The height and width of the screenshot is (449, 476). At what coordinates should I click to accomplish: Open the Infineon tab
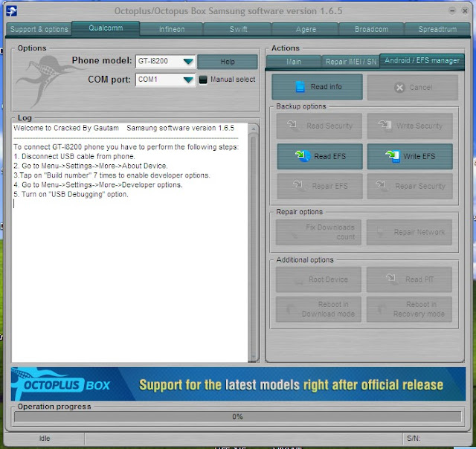pyautogui.click(x=172, y=30)
